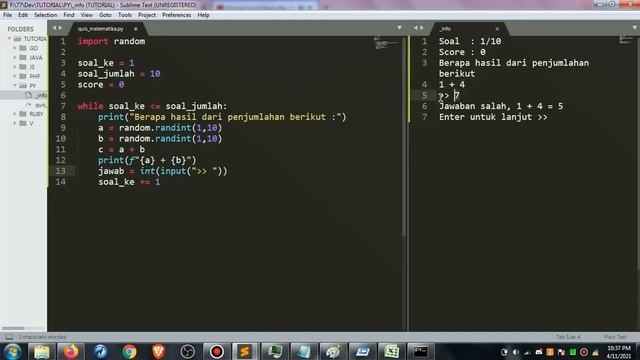Switch to Sublime Text in taskbar
Image resolution: width=640 pixels, height=360 pixels.
click(x=245, y=351)
